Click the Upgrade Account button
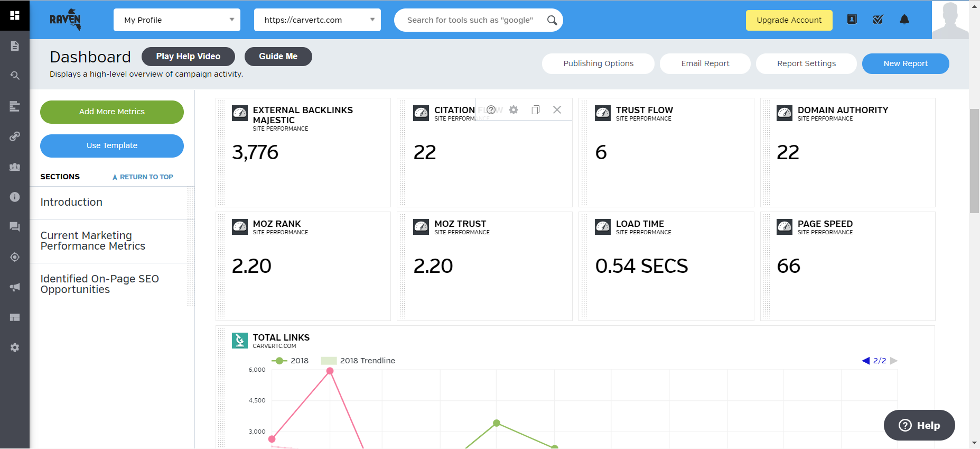The width and height of the screenshot is (980, 449). pyautogui.click(x=789, y=20)
